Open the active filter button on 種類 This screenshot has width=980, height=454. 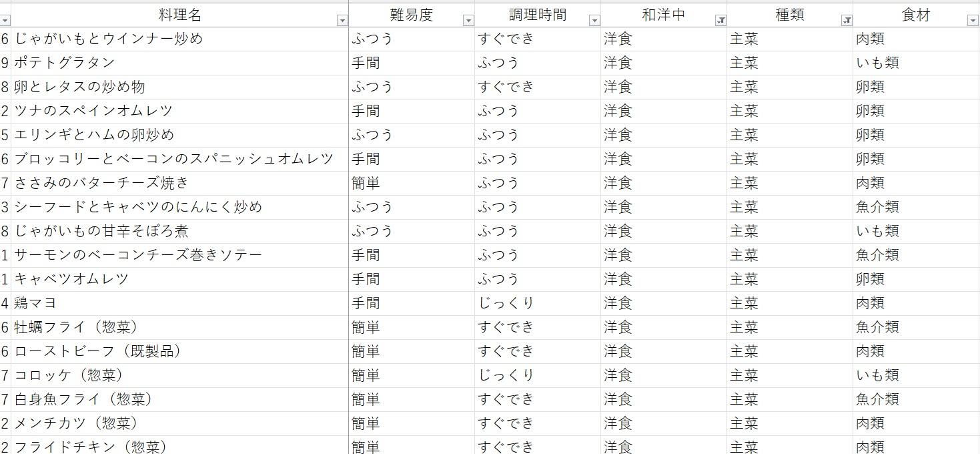[x=847, y=21]
